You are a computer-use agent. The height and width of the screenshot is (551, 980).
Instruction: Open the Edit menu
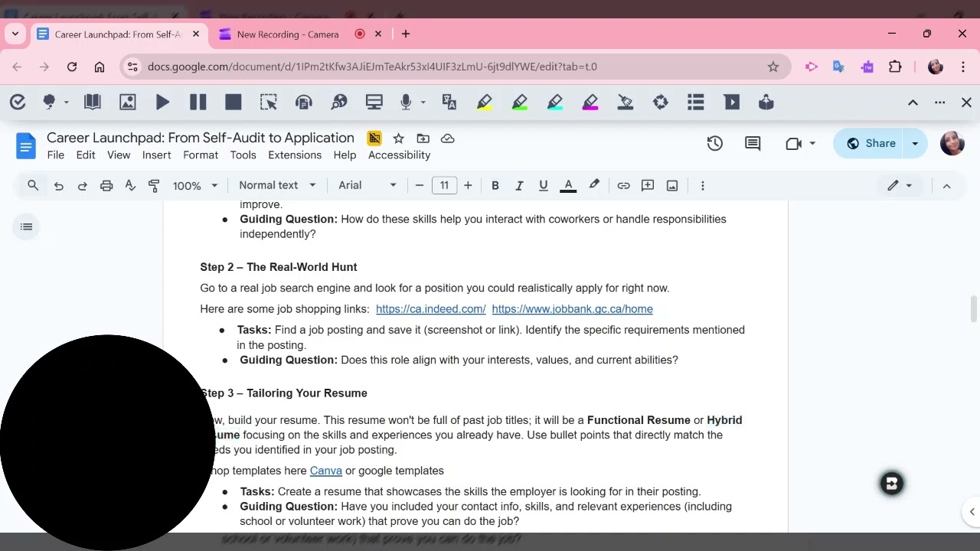click(86, 155)
